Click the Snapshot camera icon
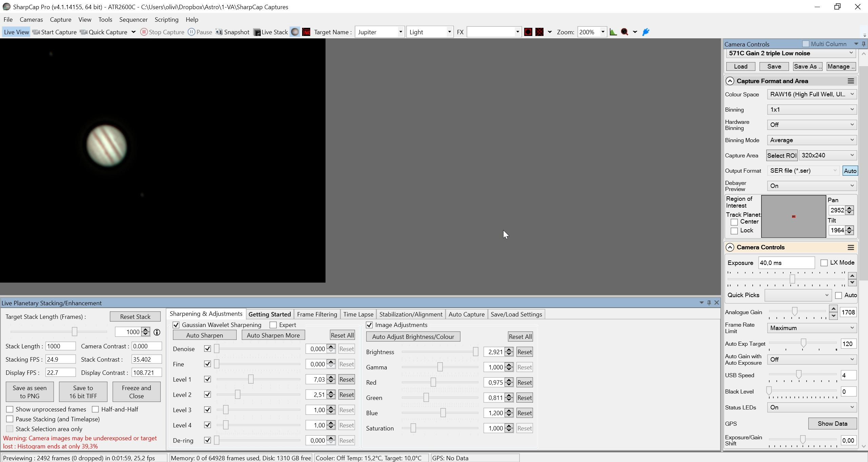 point(219,32)
